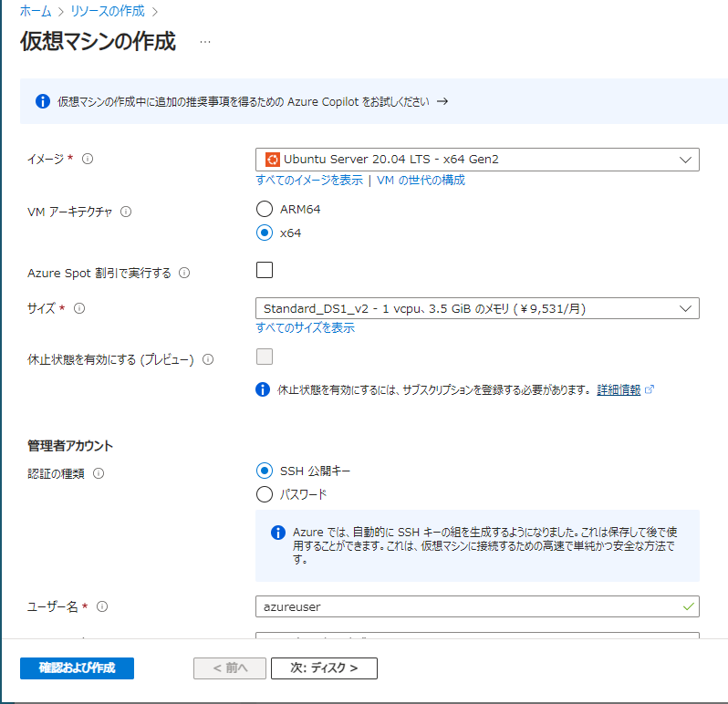Click the info icon next to ユーザー名

pos(102,606)
